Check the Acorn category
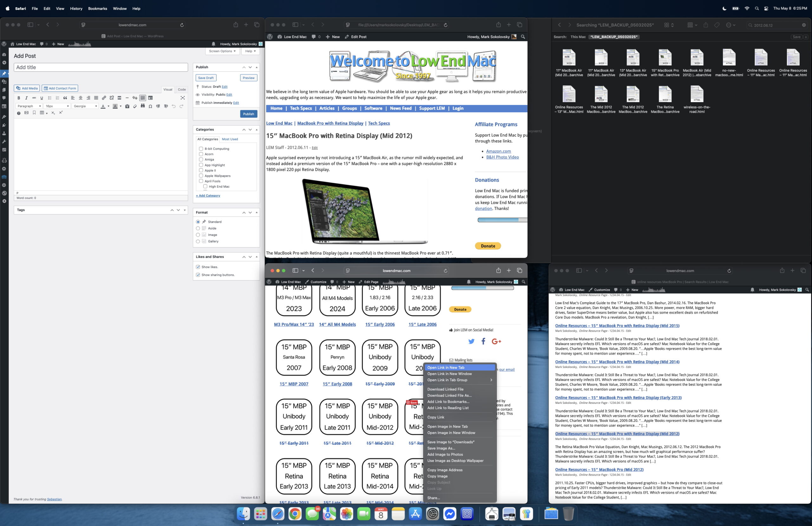This screenshot has width=812, height=526. (x=201, y=154)
